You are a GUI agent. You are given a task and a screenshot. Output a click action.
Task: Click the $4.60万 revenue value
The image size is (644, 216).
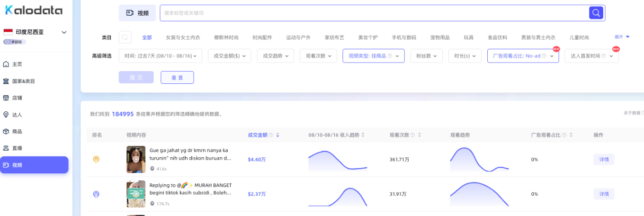coord(257,160)
